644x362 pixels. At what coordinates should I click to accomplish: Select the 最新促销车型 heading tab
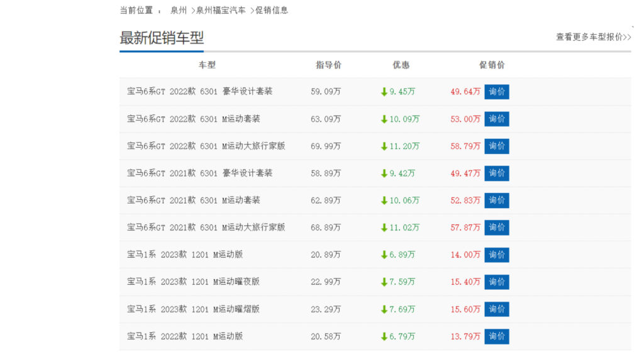click(162, 38)
